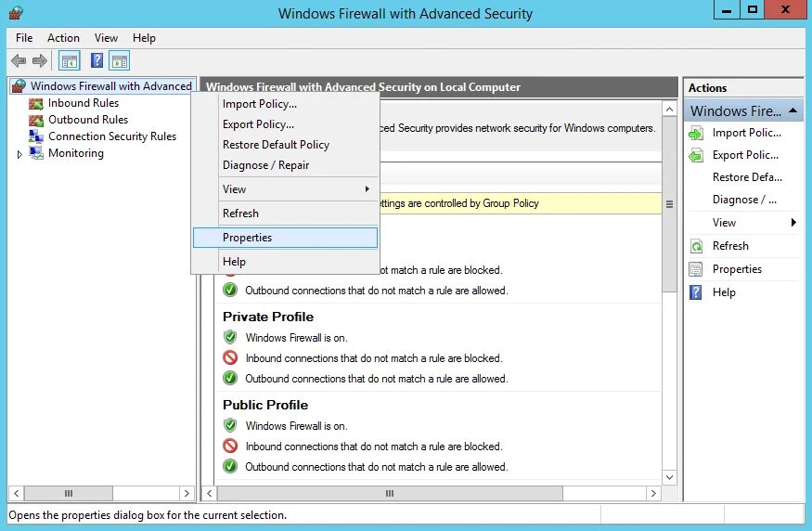This screenshot has width=812, height=531.
Task: Open the Action menu
Action: pyautogui.click(x=63, y=38)
